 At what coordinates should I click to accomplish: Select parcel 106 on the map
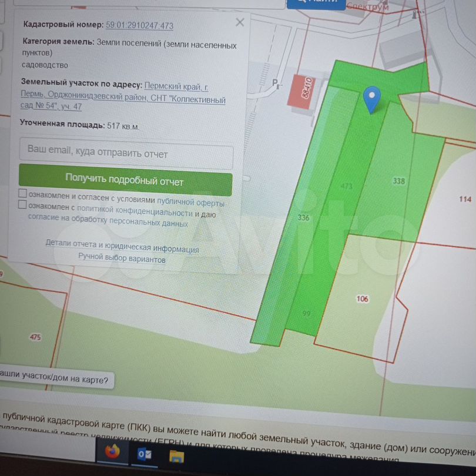coord(363,299)
